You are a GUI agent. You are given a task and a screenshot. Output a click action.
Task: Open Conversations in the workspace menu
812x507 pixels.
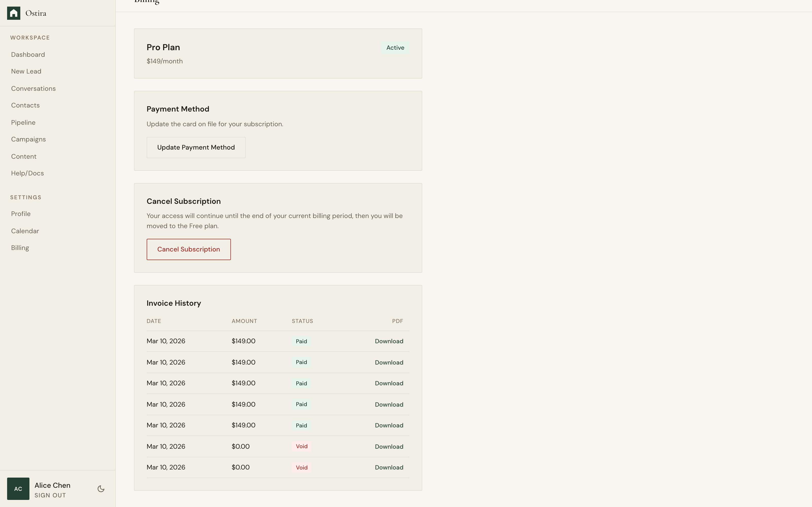(33, 88)
